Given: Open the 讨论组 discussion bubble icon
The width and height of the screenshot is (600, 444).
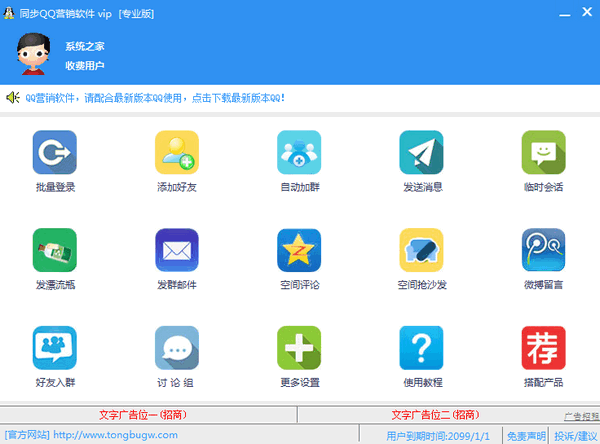Looking at the screenshot, I should (x=177, y=348).
